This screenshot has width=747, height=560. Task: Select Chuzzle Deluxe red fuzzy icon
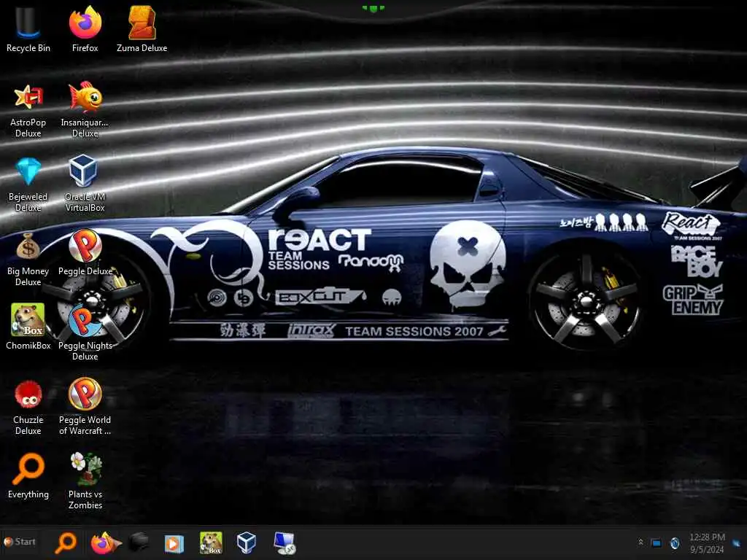click(x=28, y=408)
